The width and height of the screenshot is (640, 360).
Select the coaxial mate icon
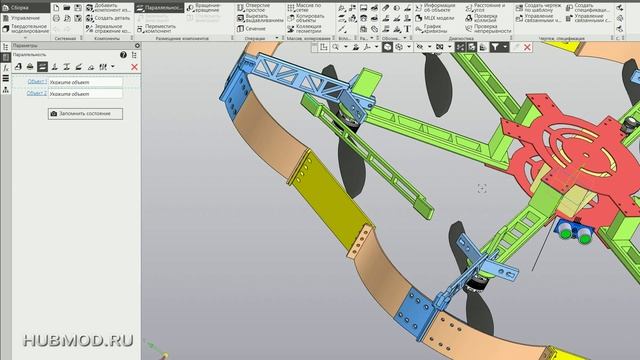click(30, 67)
